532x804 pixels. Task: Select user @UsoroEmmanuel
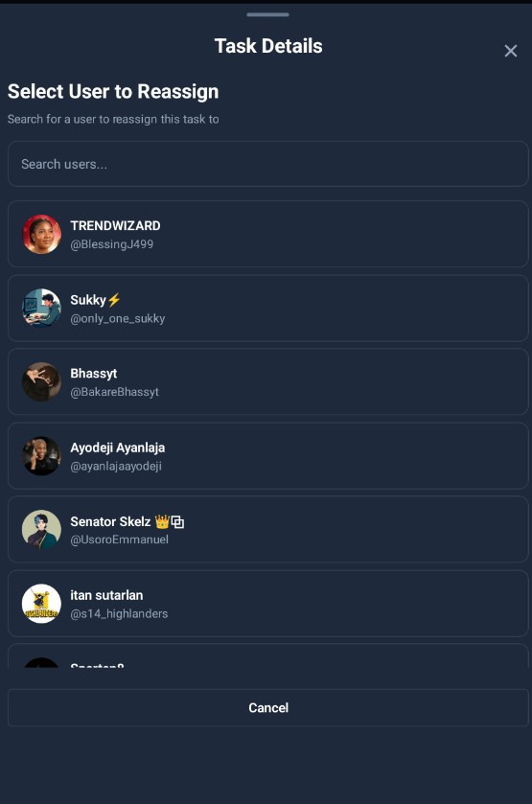point(267,530)
